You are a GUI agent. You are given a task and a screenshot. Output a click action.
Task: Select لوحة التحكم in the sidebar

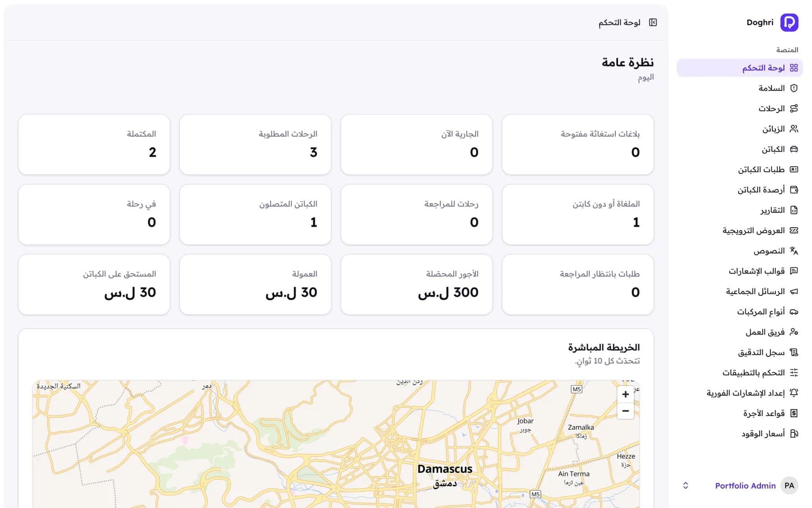pos(739,68)
